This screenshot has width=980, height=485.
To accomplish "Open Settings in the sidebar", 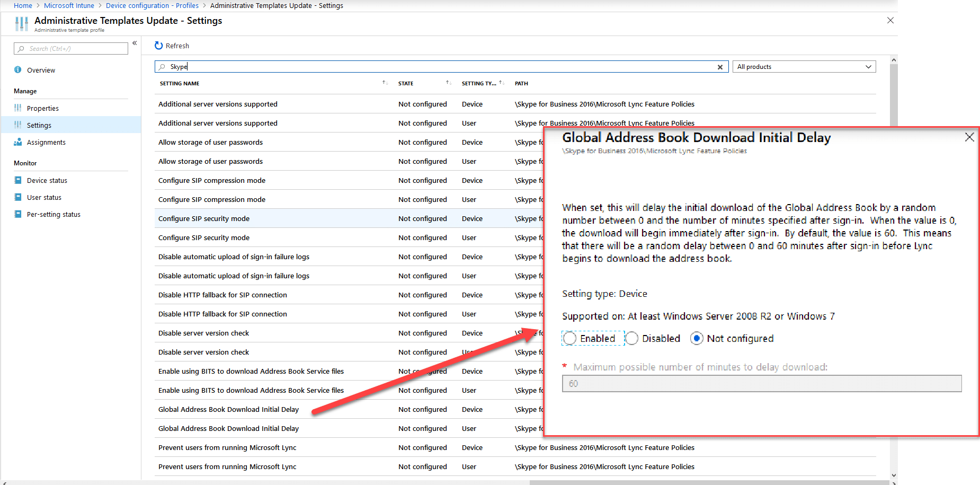I will click(39, 125).
